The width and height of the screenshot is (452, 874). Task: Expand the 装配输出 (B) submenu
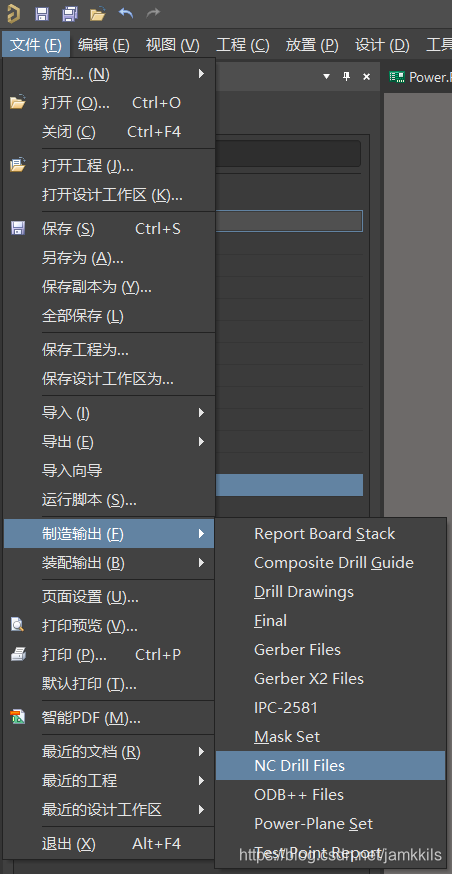[109, 563]
